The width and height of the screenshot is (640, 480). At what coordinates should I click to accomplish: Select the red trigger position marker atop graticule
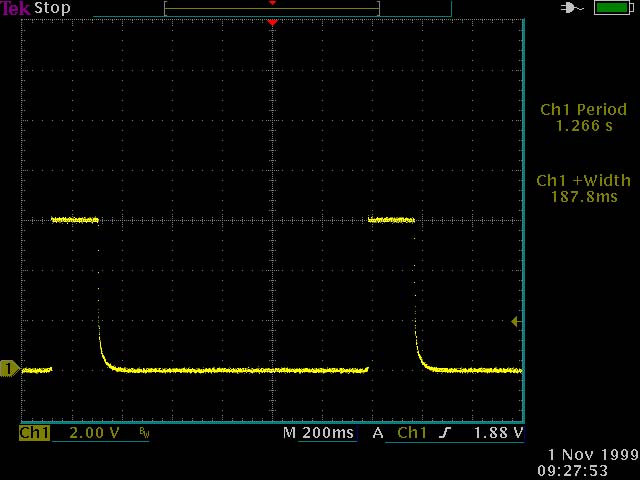pyautogui.click(x=271, y=22)
